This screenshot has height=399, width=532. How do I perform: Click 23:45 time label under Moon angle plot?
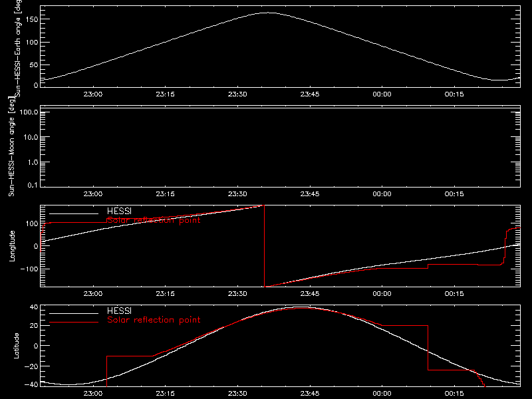pos(310,194)
